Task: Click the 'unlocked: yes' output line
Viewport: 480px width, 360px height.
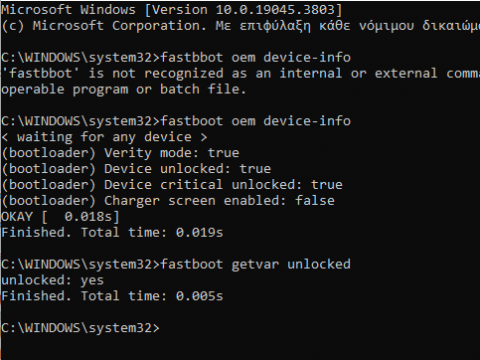Action: (53, 280)
